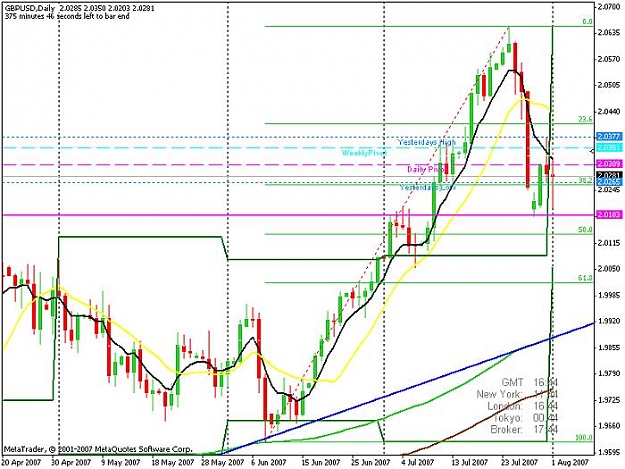The image size is (625, 469).
Task: Click the 2.0635 price scale value
Action: click(610, 33)
